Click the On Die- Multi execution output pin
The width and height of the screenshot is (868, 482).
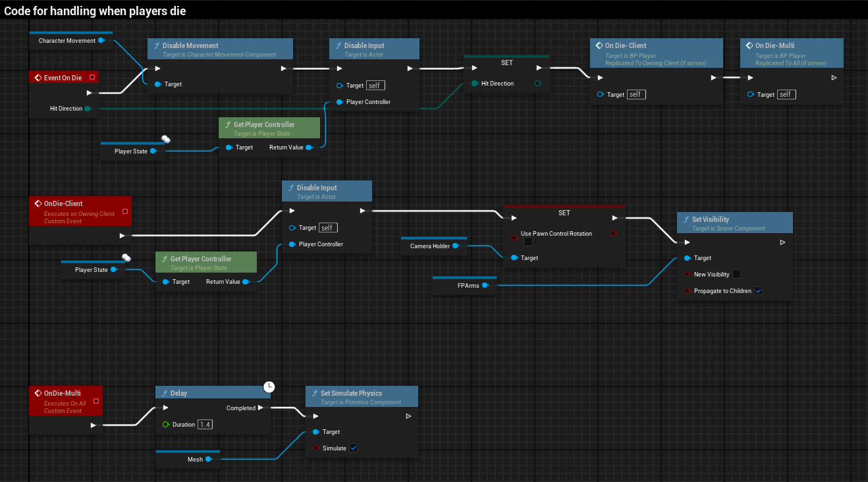click(834, 78)
